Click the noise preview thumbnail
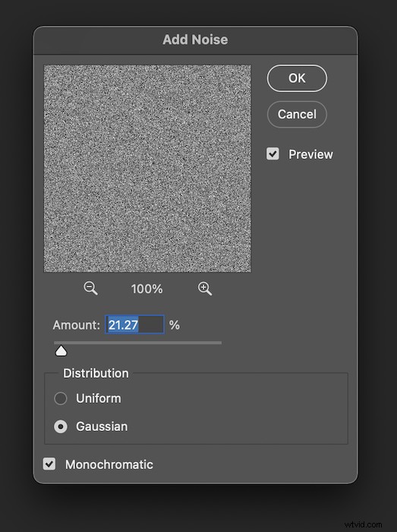This screenshot has width=397, height=532. coord(147,169)
